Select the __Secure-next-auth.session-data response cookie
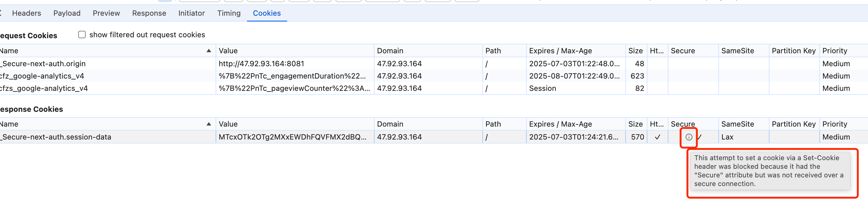The width and height of the screenshot is (868, 223). (434, 137)
